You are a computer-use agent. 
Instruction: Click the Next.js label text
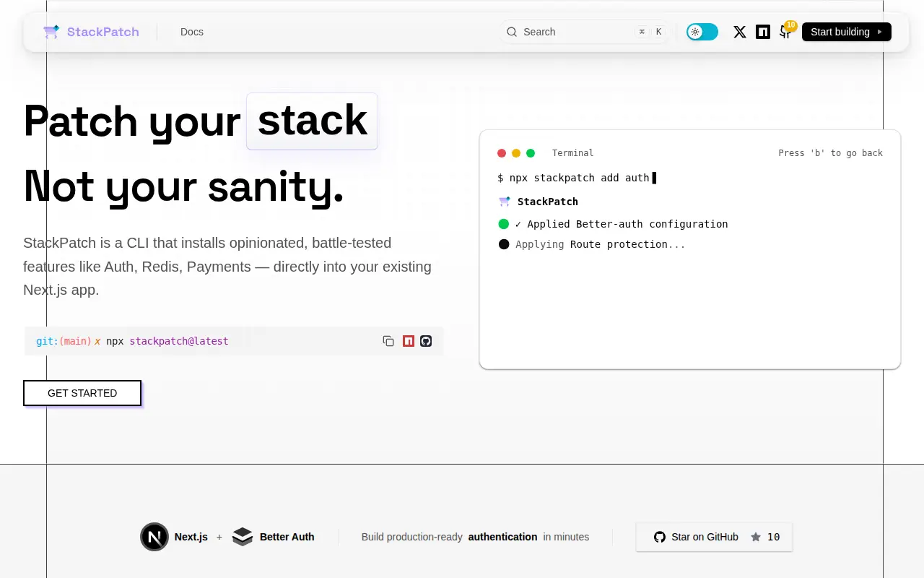[x=191, y=537]
